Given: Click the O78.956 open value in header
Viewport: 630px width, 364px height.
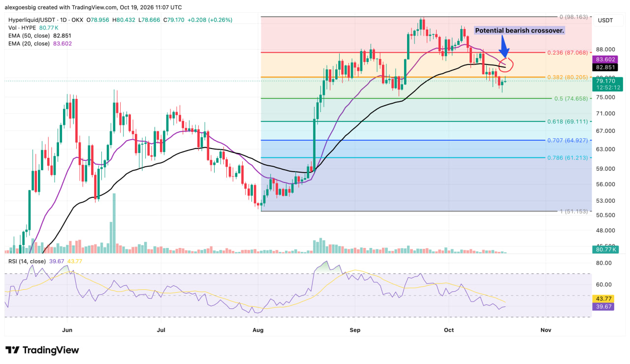Looking at the screenshot, I should pyautogui.click(x=98, y=20).
